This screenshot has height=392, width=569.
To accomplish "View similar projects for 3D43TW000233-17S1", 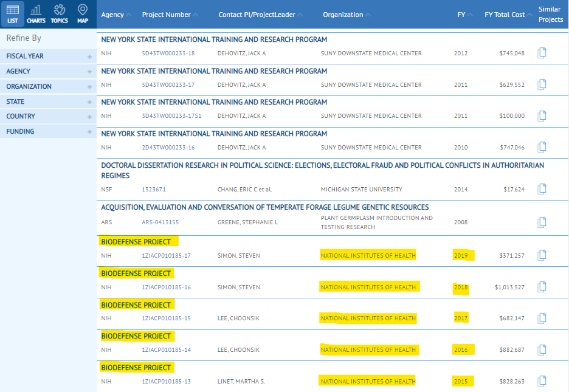I will point(542,115).
